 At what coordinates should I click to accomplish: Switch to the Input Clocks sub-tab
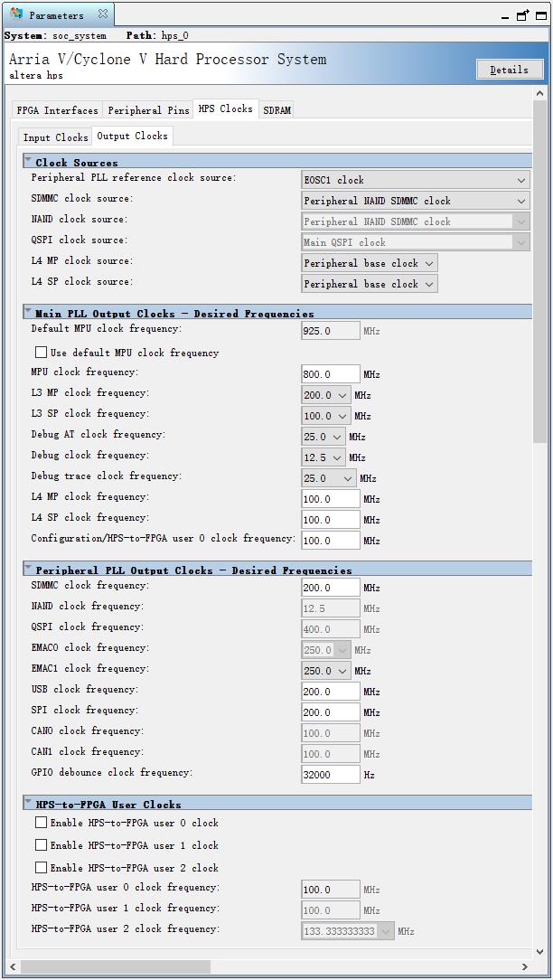coord(56,137)
